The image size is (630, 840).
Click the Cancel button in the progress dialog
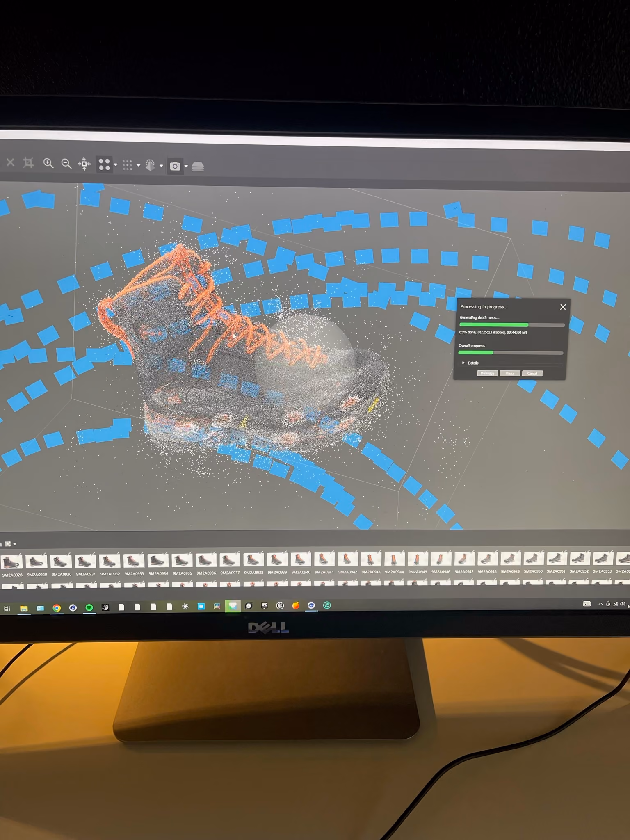click(x=532, y=373)
